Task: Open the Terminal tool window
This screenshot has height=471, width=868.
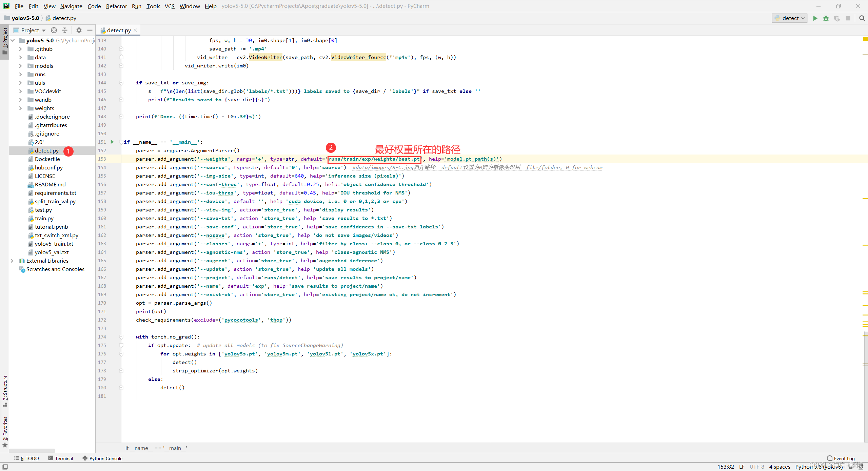Action: [61, 458]
